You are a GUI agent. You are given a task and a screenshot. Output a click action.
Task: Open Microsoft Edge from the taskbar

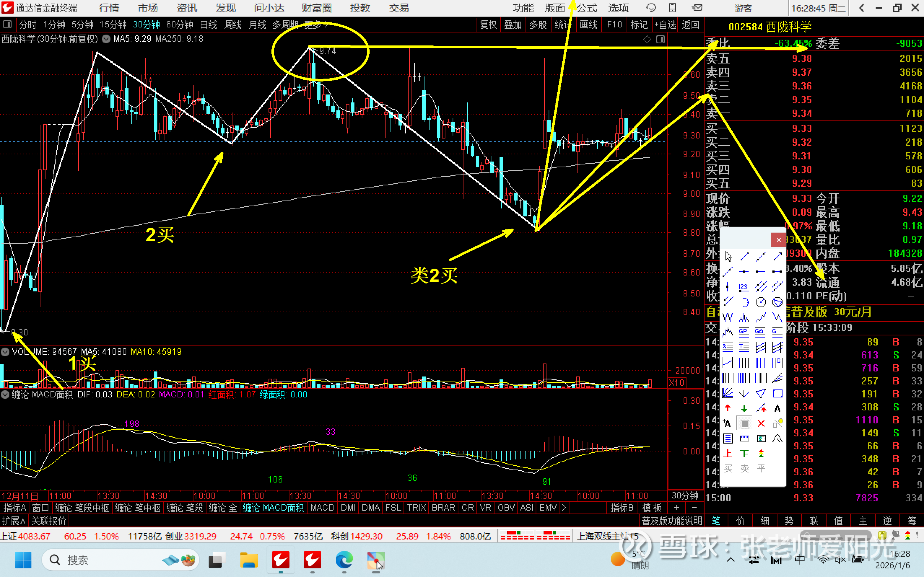(x=344, y=560)
